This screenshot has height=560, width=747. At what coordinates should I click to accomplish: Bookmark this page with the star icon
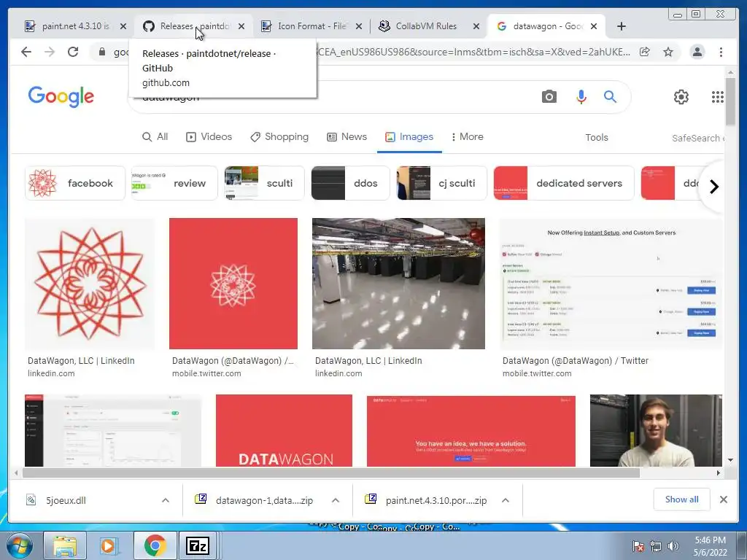(668, 52)
